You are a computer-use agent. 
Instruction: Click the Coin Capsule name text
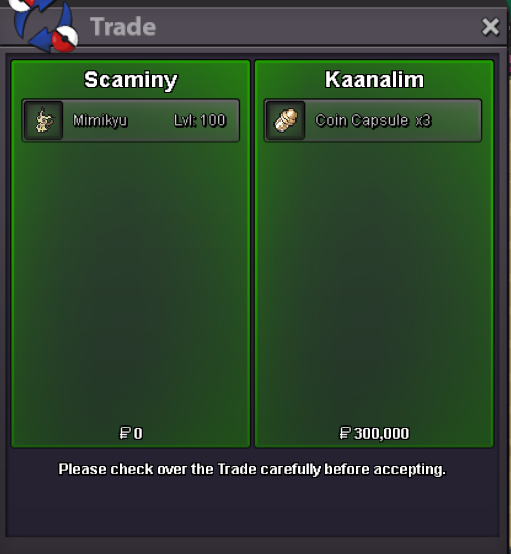coord(362,121)
